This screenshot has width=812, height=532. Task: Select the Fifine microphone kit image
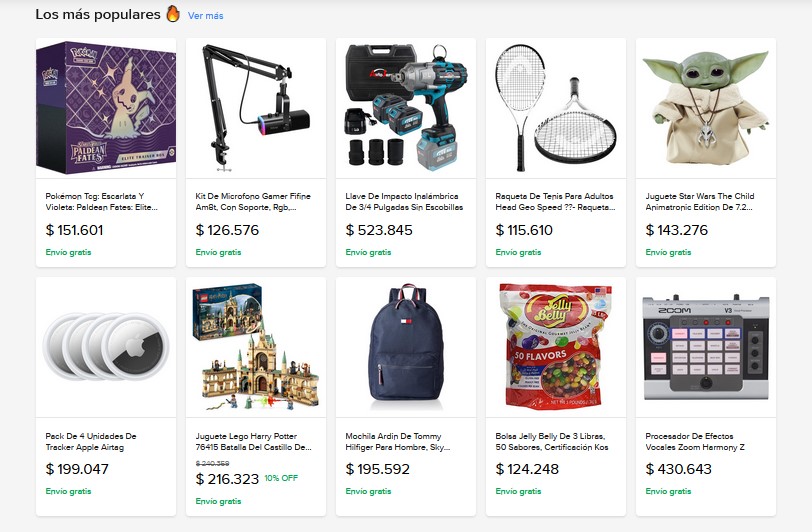[256, 108]
